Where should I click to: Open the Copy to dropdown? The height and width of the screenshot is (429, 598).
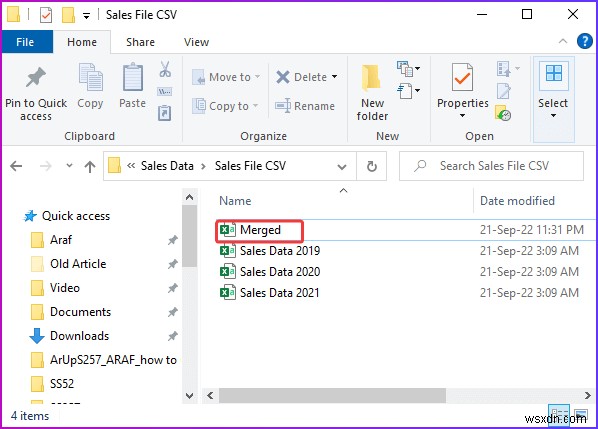225,106
